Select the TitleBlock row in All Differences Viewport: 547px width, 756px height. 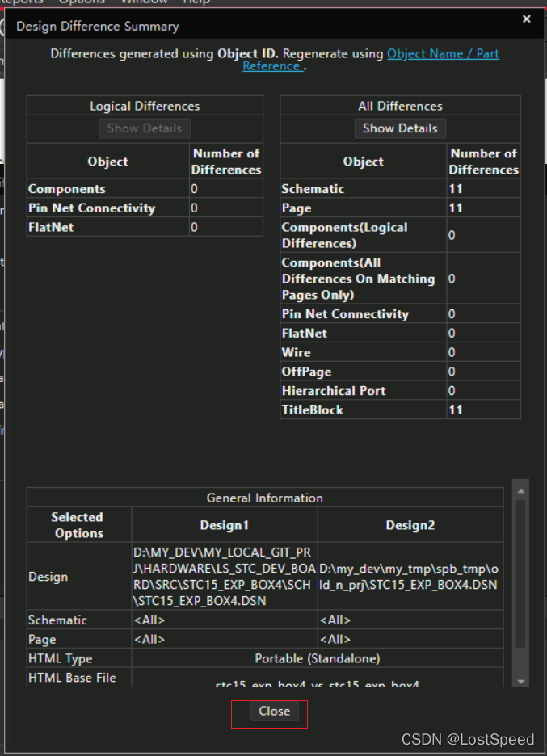tap(313, 410)
